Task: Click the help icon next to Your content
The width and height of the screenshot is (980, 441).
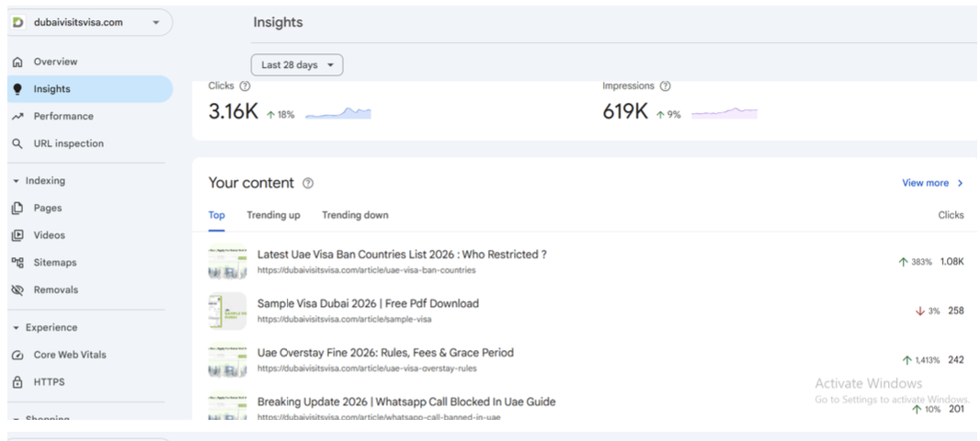Action: coord(307,184)
